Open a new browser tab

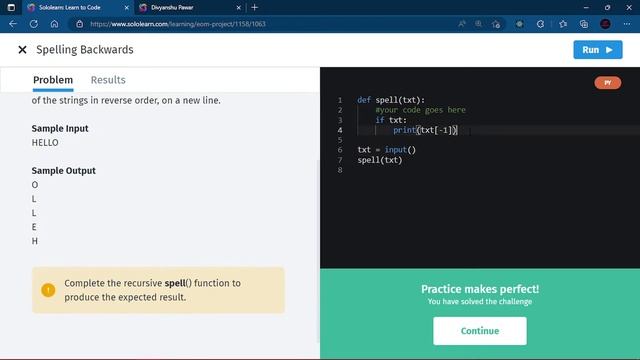(255, 7)
